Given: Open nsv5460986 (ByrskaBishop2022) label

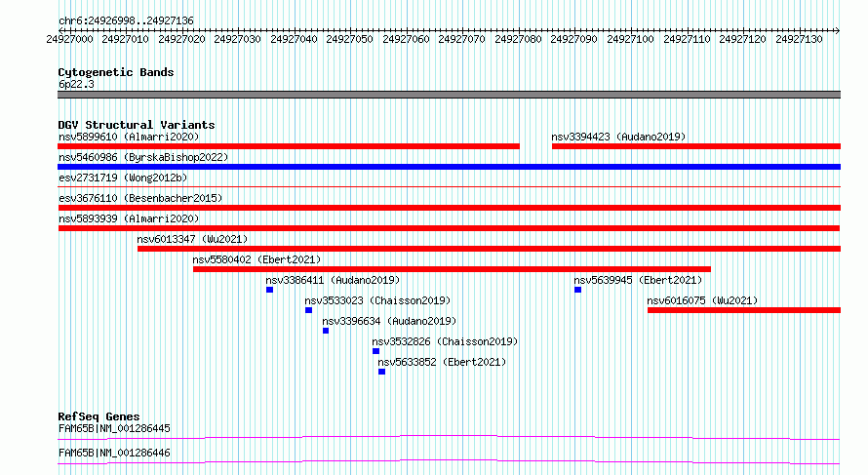Looking at the screenshot, I should pos(143,157).
